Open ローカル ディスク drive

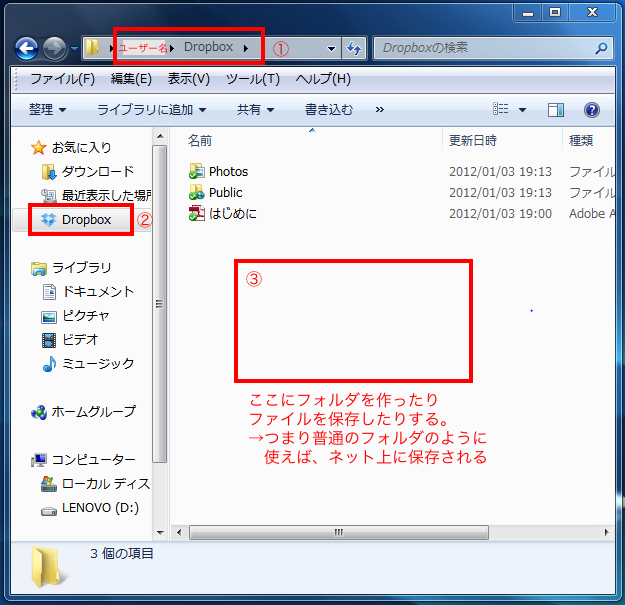pyautogui.click(x=106, y=484)
